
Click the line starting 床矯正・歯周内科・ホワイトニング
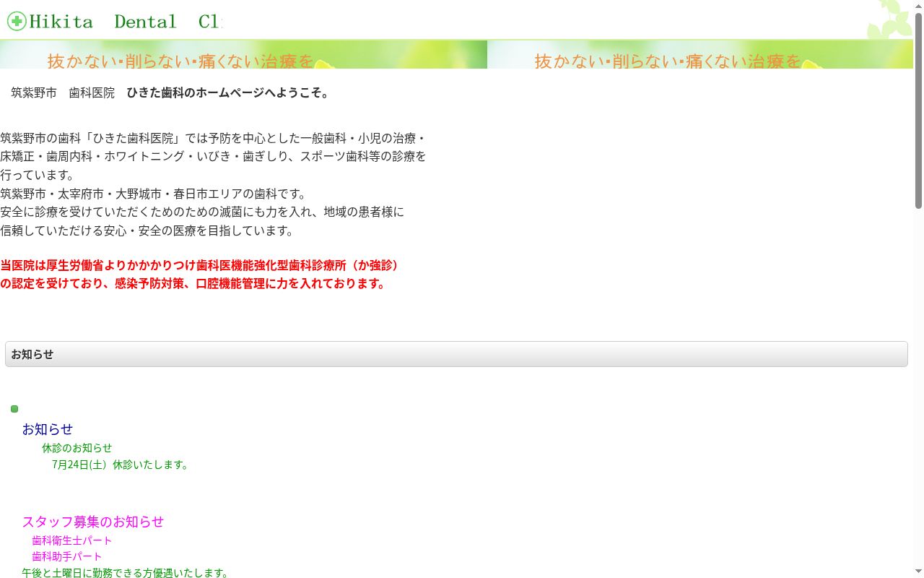(214, 156)
